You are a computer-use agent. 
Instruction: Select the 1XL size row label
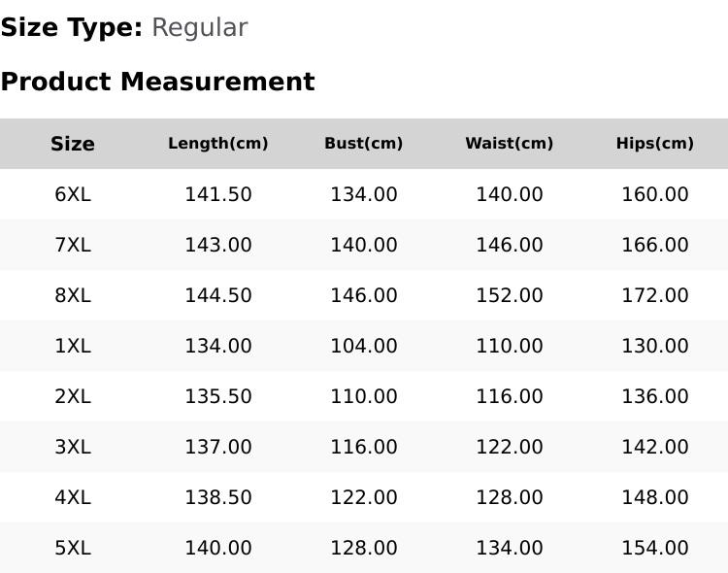click(73, 346)
